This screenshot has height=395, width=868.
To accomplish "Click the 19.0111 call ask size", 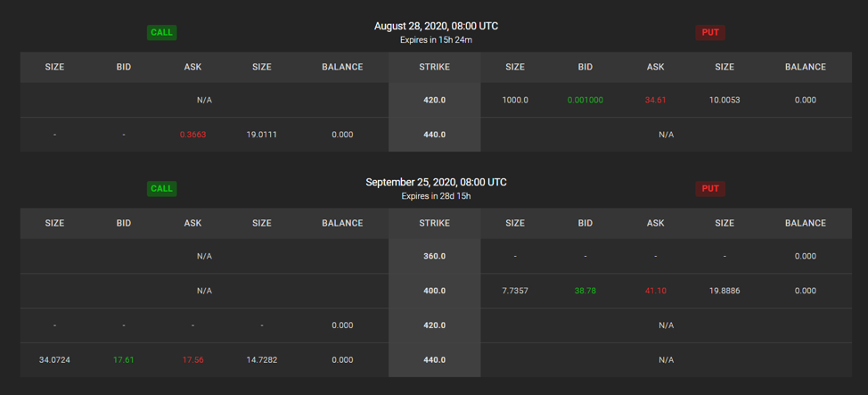I will coord(261,135).
